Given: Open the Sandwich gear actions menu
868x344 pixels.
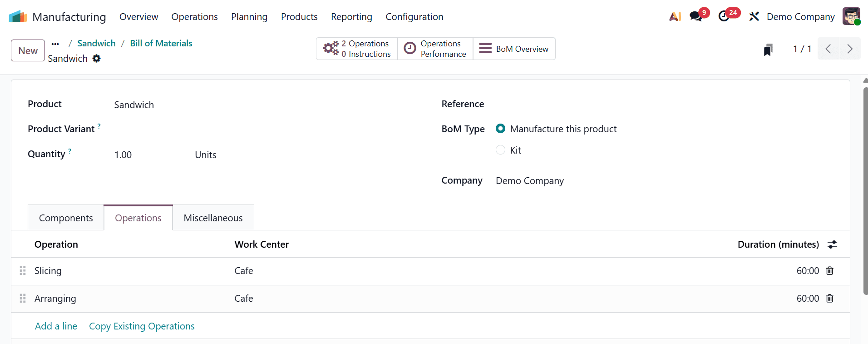Looking at the screenshot, I should pyautogui.click(x=97, y=59).
